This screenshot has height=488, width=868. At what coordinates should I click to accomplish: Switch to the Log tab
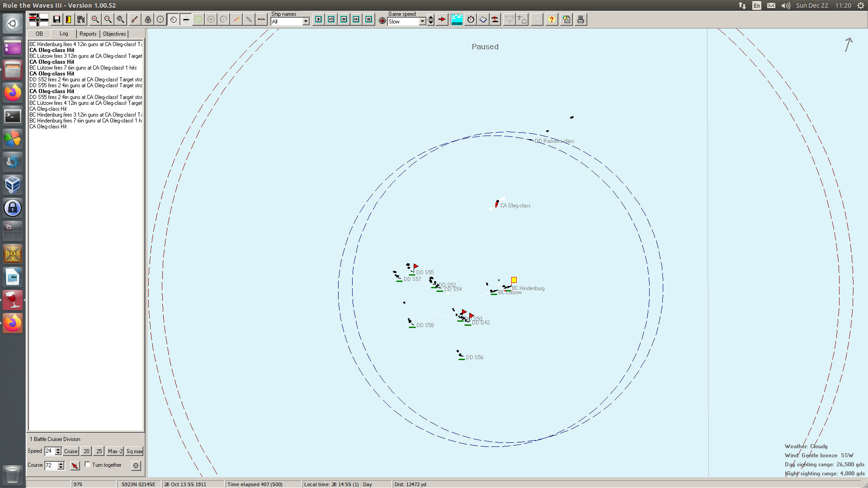click(x=64, y=33)
